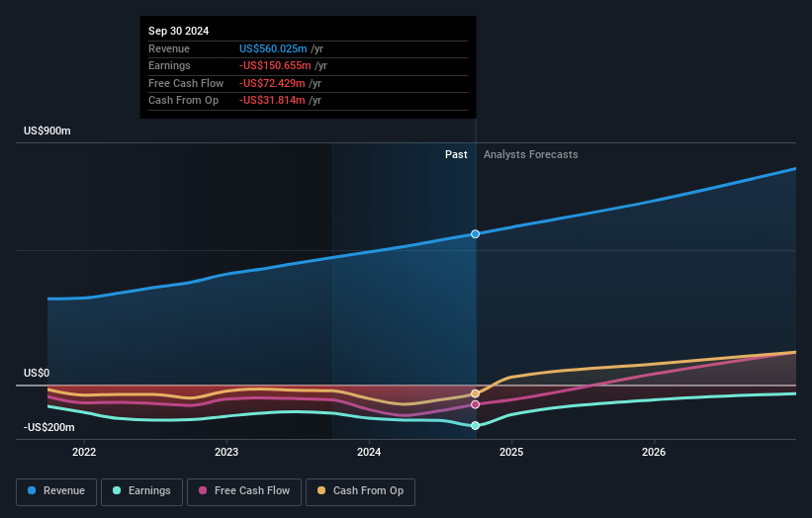The height and width of the screenshot is (518, 812).
Task: Click the -US$150.655m earnings value
Action: 275,65
